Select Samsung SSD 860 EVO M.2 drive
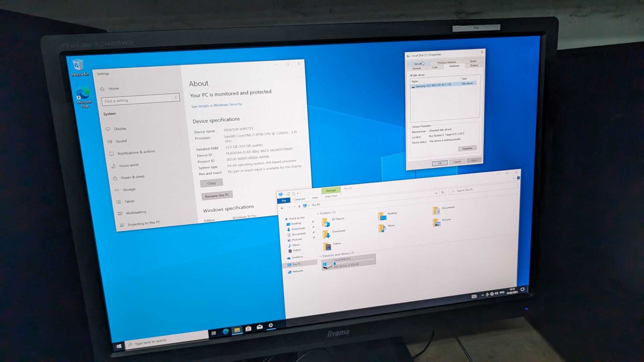644x362 pixels. [433, 84]
